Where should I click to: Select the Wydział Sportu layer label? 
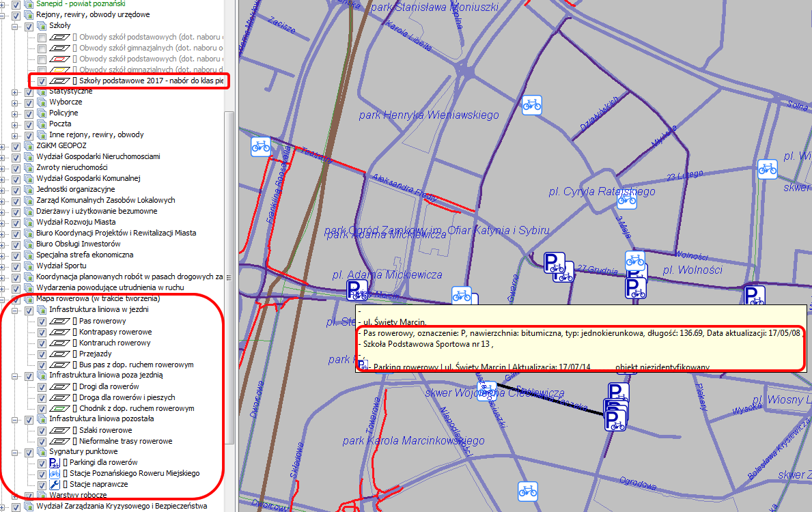(x=55, y=266)
